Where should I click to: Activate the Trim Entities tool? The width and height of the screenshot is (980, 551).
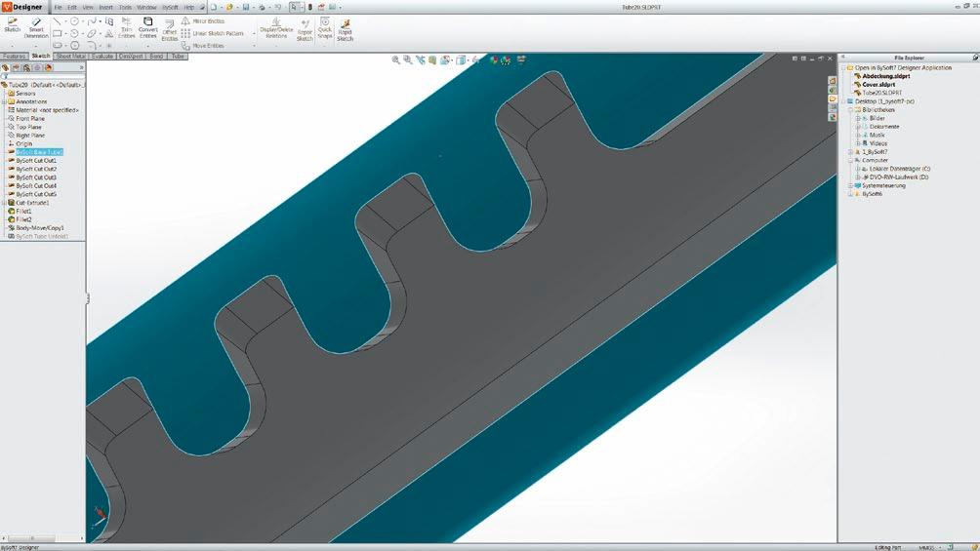coord(126,28)
